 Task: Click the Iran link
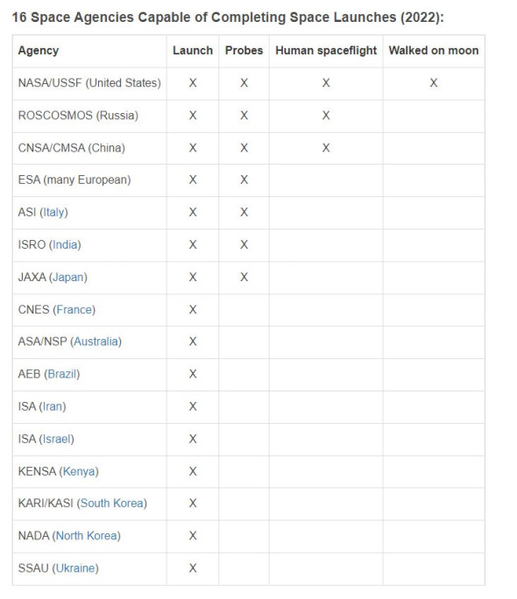tap(53, 406)
